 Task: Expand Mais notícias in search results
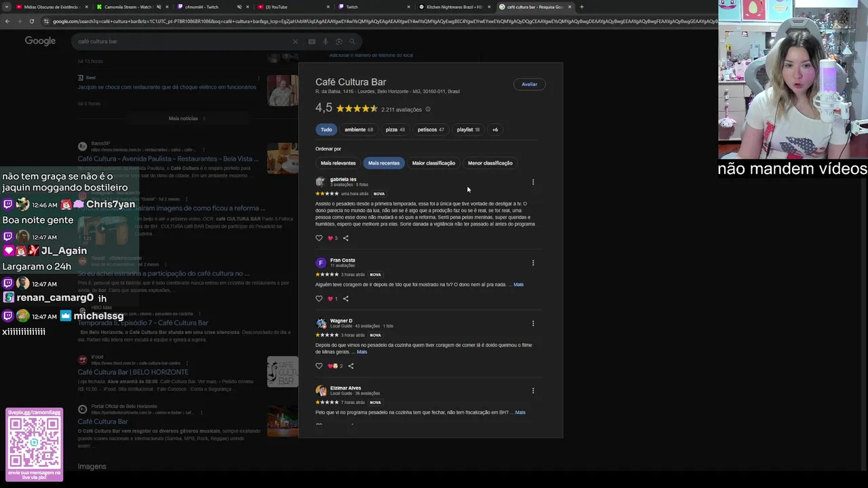coord(186,119)
